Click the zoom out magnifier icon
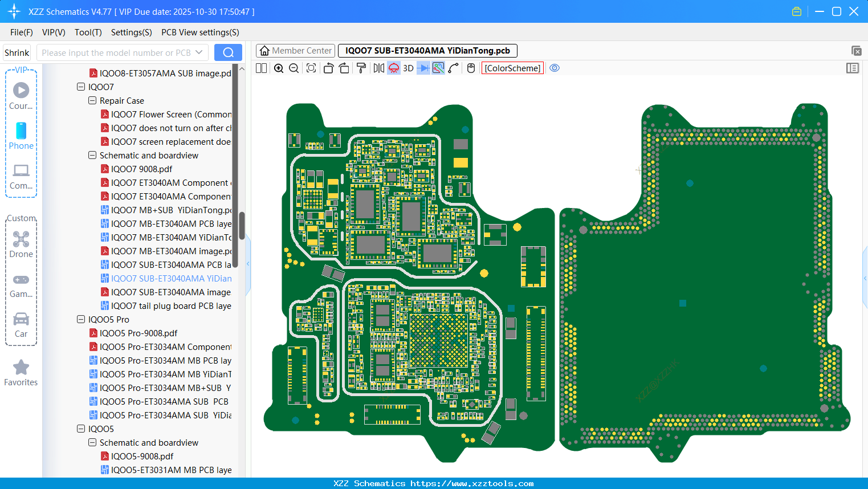The height and width of the screenshot is (489, 868). 294,68
